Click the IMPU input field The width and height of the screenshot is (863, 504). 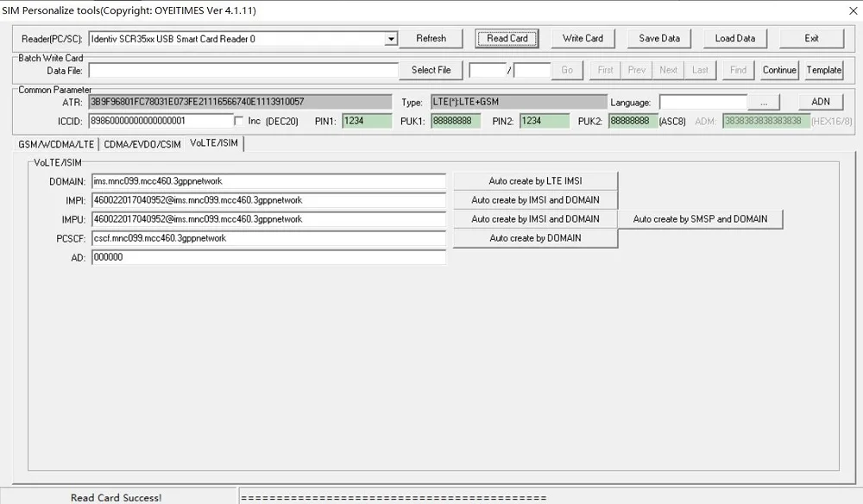(268, 219)
